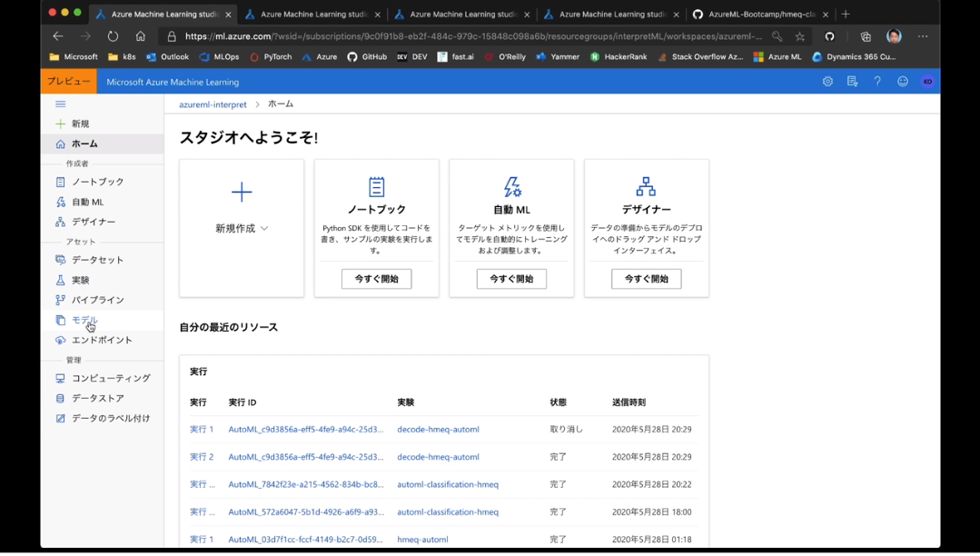Open the fast.ai bookmark
This screenshot has width=980, height=556.
tap(456, 57)
